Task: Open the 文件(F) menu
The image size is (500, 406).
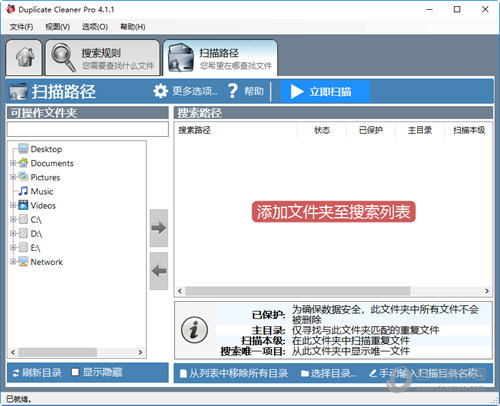Action: tap(21, 27)
